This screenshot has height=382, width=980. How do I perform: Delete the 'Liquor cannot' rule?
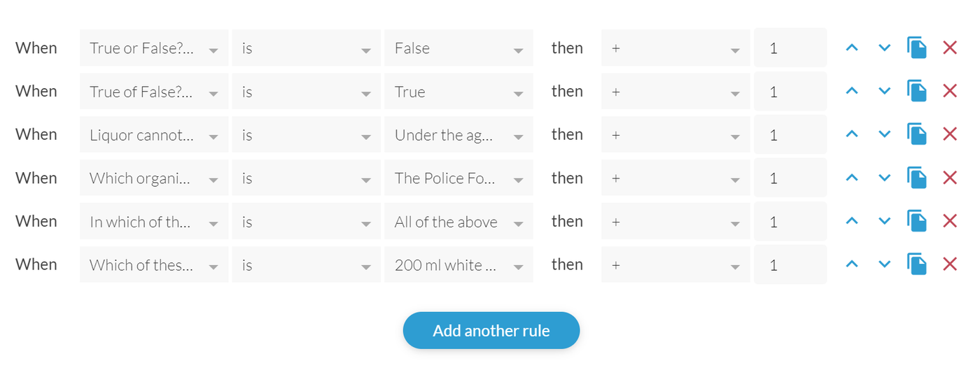coord(950,134)
